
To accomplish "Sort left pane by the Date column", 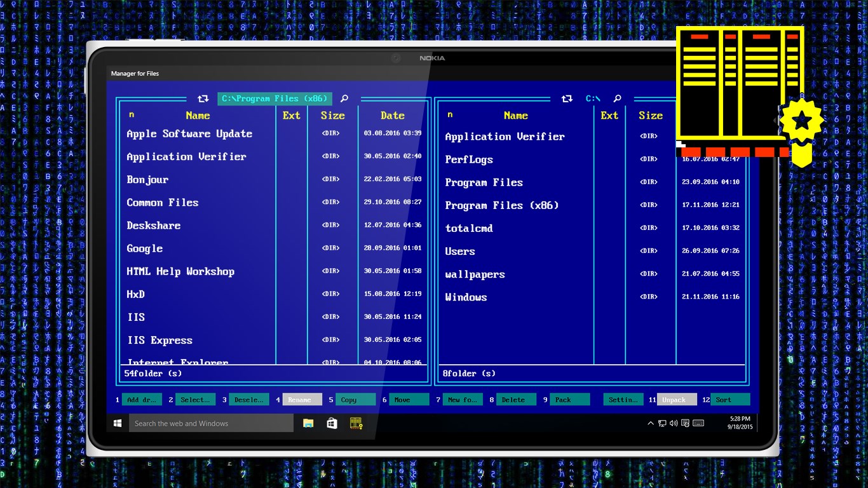I will pyautogui.click(x=392, y=115).
